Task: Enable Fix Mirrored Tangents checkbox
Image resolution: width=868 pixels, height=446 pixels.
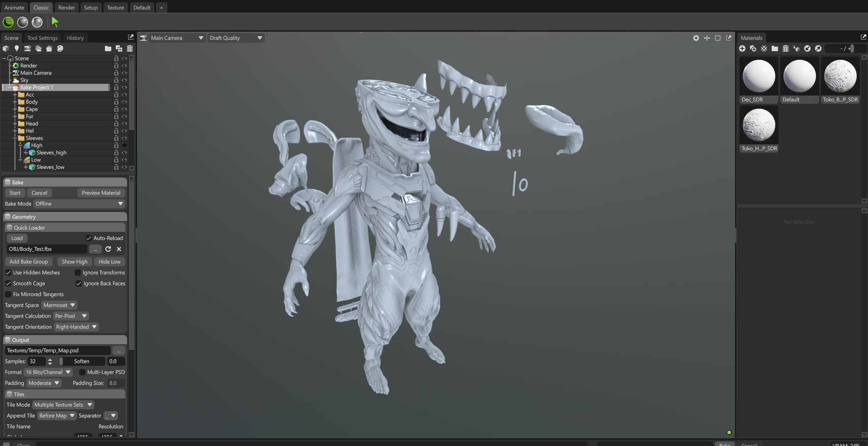Action: (x=8, y=294)
